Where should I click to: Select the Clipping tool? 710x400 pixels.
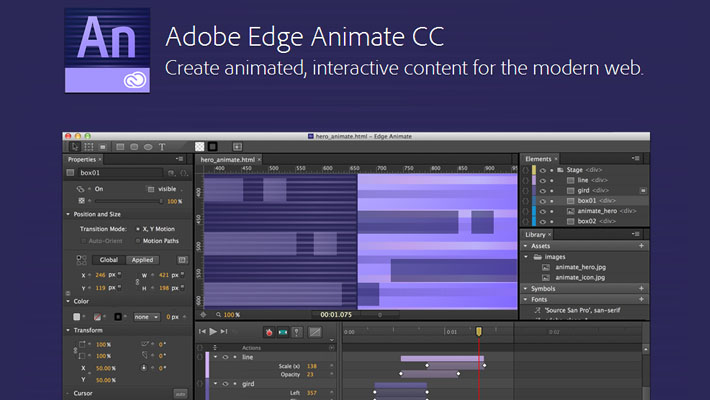pos(103,147)
